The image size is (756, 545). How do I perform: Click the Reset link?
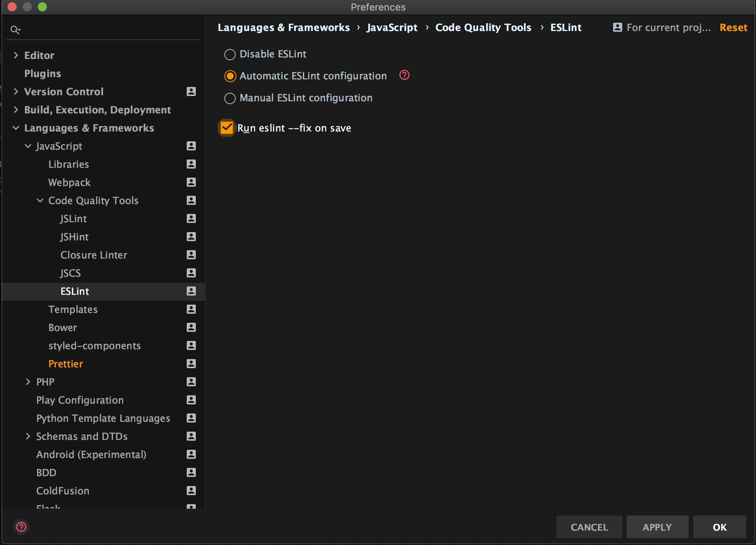click(733, 27)
